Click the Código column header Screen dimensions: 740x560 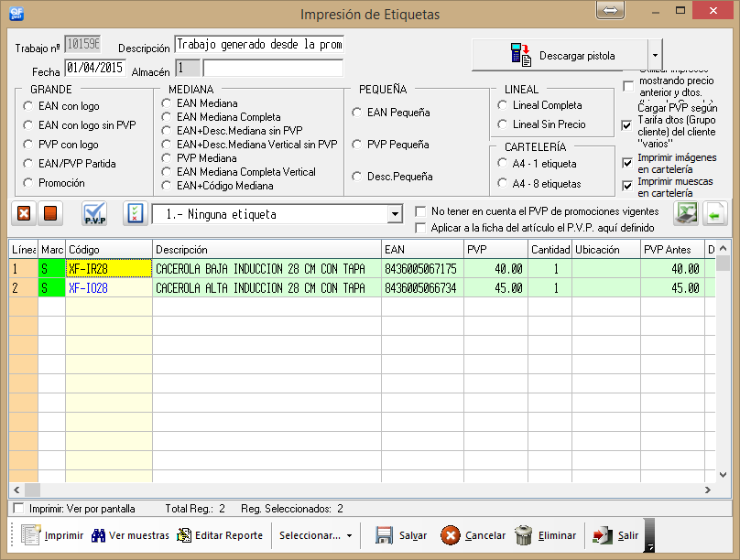tap(109, 250)
